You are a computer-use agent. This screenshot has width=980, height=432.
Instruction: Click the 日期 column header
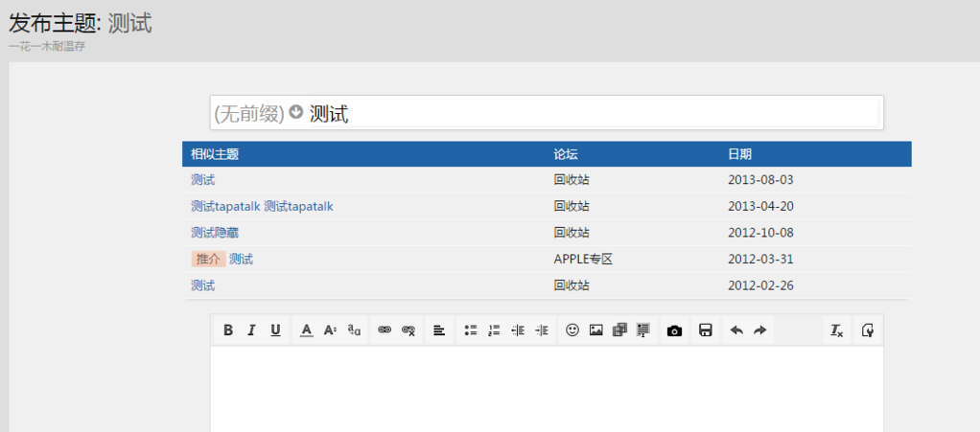click(x=740, y=154)
